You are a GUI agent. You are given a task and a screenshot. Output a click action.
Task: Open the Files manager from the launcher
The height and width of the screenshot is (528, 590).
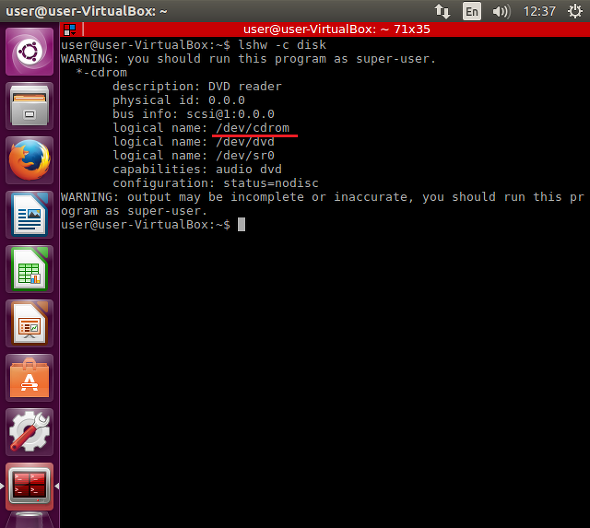(29, 106)
